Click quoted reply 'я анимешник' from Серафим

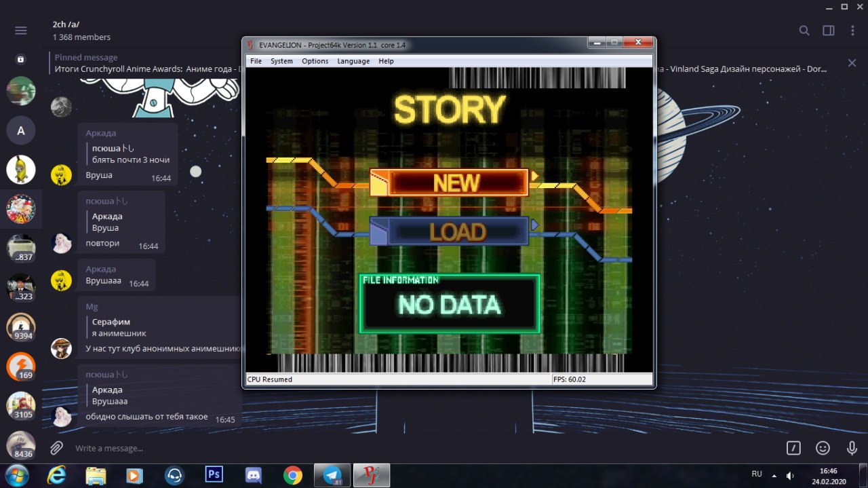119,334
